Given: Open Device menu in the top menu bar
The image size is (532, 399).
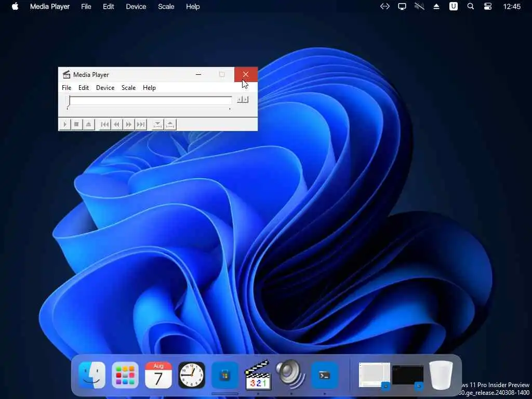Looking at the screenshot, I should coord(136,6).
